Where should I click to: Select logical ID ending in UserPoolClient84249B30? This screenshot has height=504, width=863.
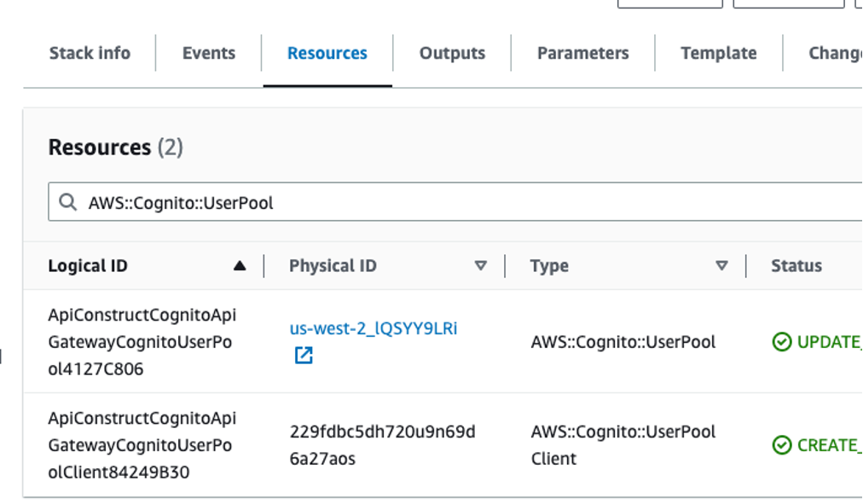point(142,445)
